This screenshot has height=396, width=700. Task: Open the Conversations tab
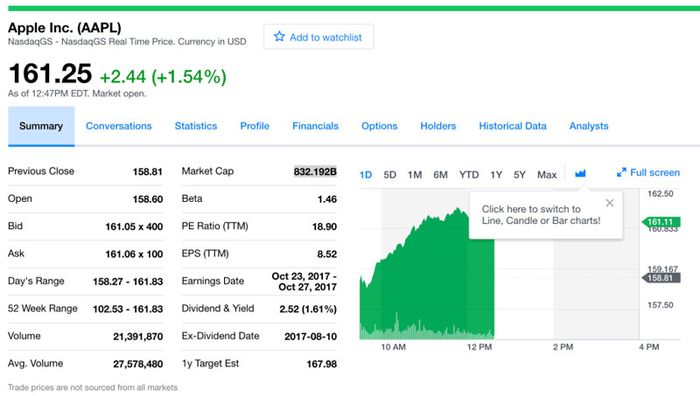click(119, 126)
